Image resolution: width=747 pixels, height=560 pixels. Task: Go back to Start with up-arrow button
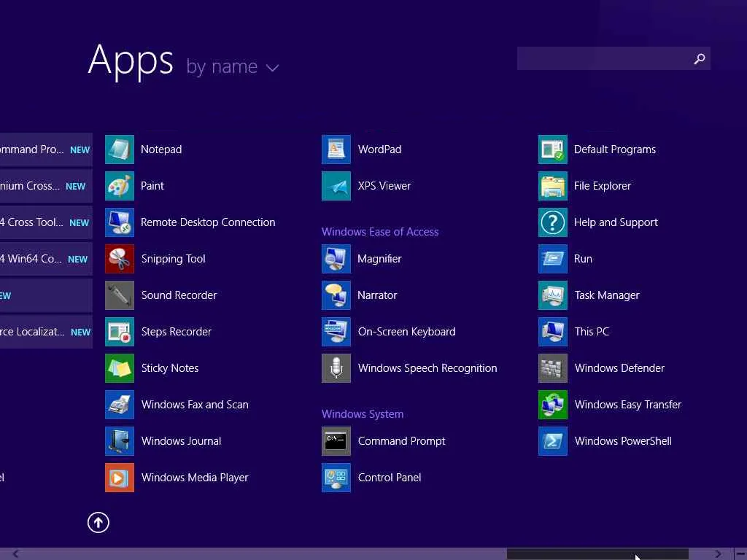click(98, 522)
